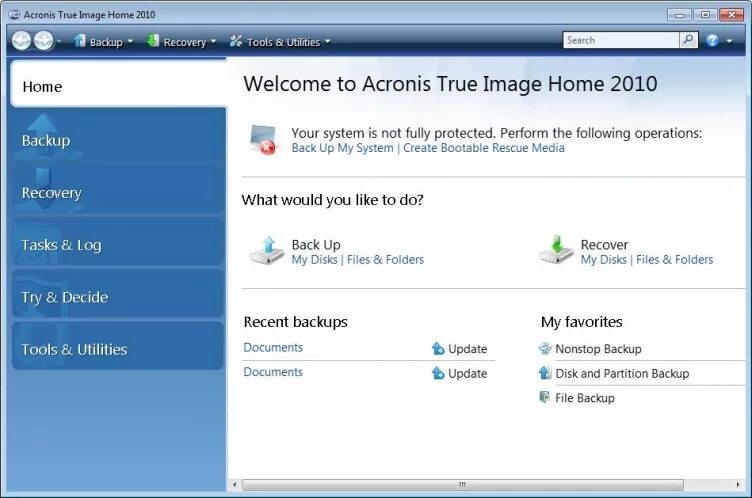This screenshot has height=498, width=752.
Task: Click the scrollbar right arrow
Action: (x=738, y=485)
